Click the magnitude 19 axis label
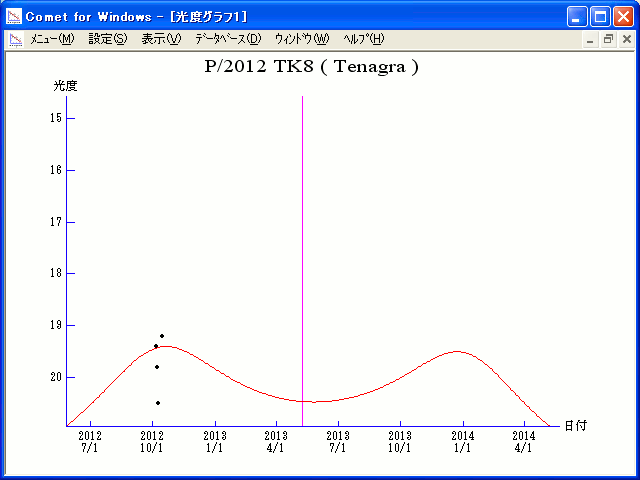Image resolution: width=640 pixels, height=480 pixels. click(56, 325)
